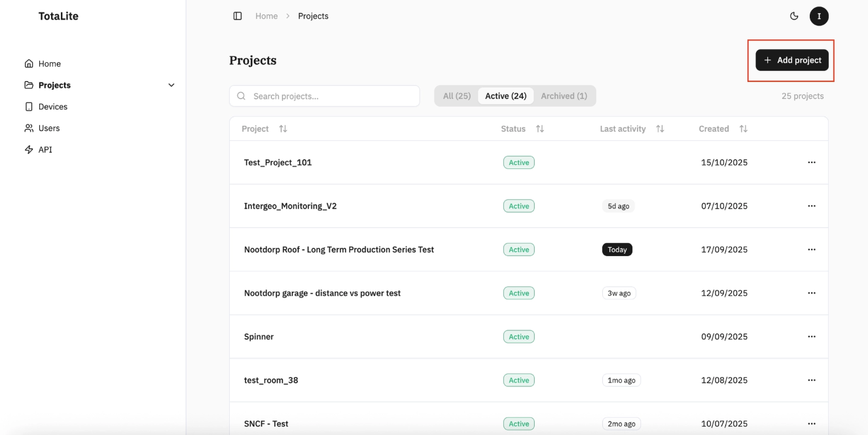Open more options for test_room_38
This screenshot has height=435, width=868.
point(812,380)
